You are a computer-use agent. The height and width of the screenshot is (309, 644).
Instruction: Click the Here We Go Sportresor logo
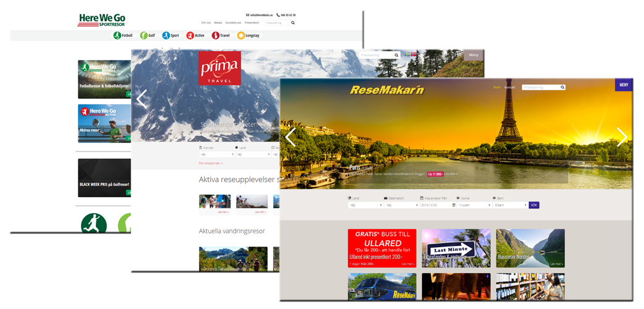(x=101, y=20)
